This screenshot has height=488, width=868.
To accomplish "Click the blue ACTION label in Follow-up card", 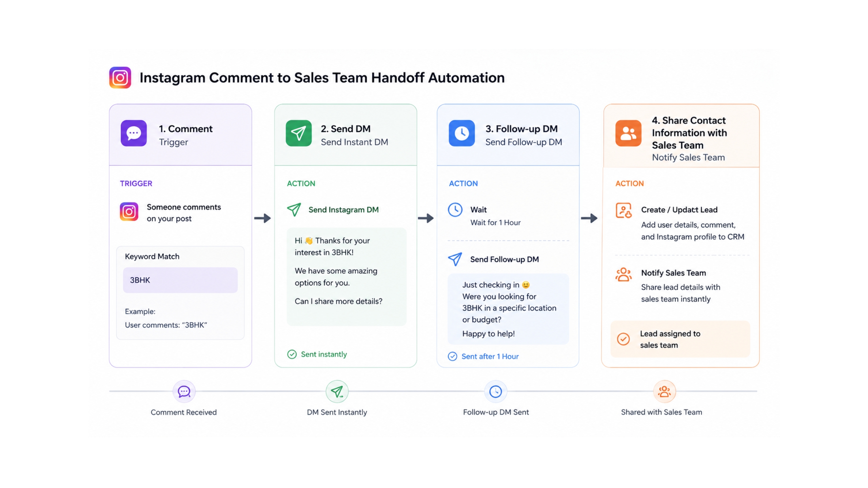I will click(463, 183).
